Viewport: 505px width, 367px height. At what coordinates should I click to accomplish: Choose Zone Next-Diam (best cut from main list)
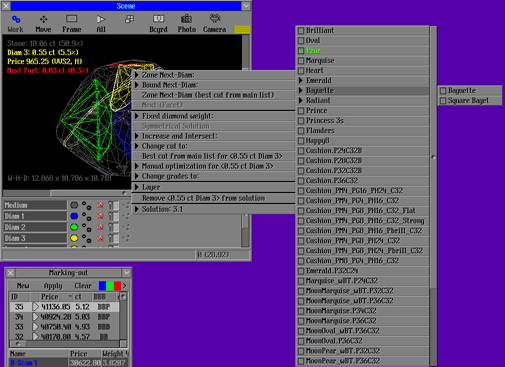point(214,95)
